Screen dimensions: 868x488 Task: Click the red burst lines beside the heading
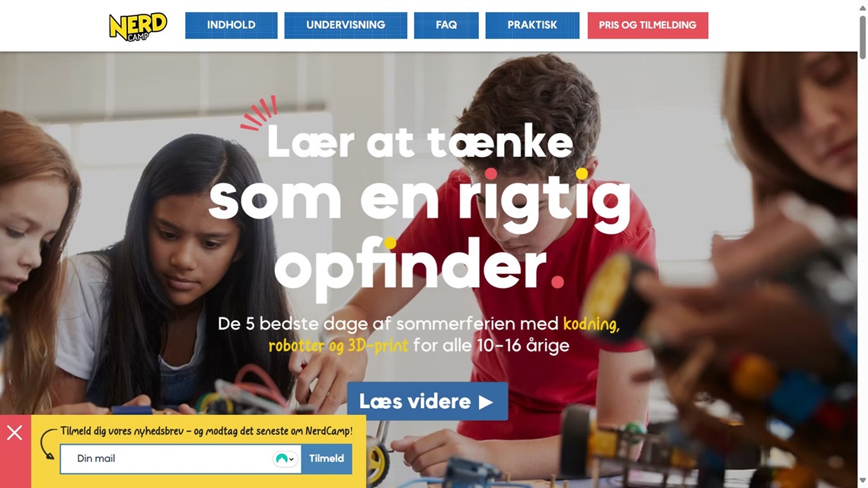(x=259, y=113)
